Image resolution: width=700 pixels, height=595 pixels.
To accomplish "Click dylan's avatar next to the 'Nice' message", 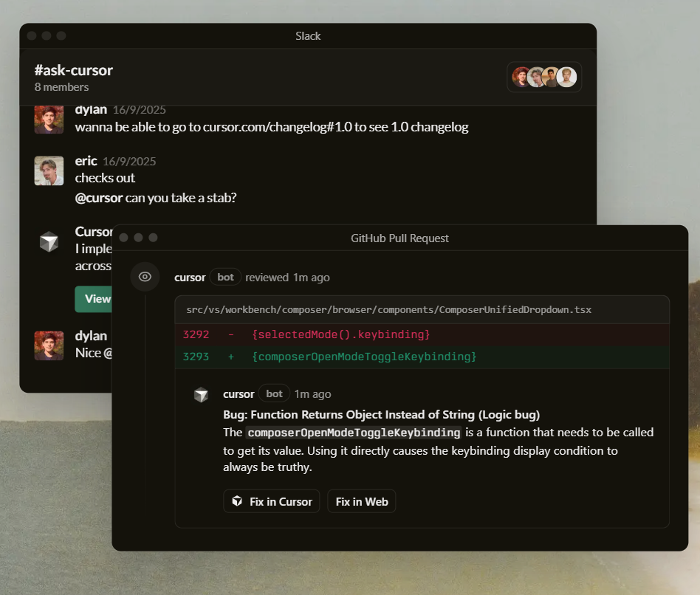I will point(49,345).
